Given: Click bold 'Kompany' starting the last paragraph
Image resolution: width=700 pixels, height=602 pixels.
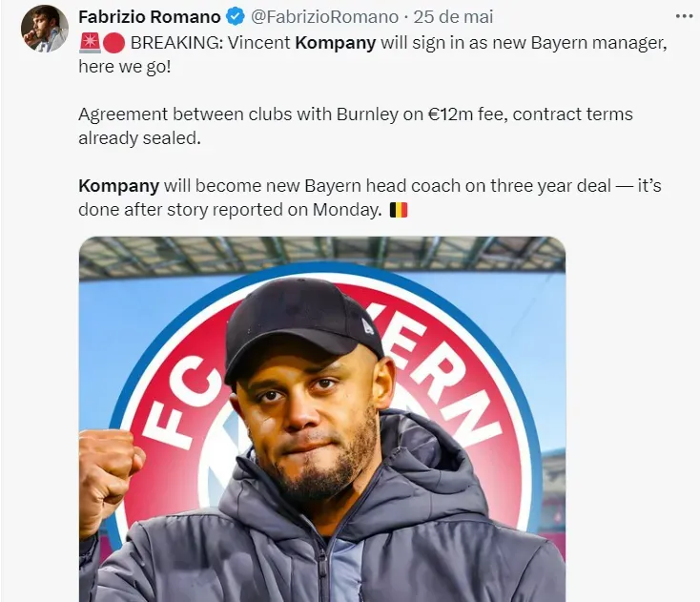Looking at the screenshot, I should (118, 186).
